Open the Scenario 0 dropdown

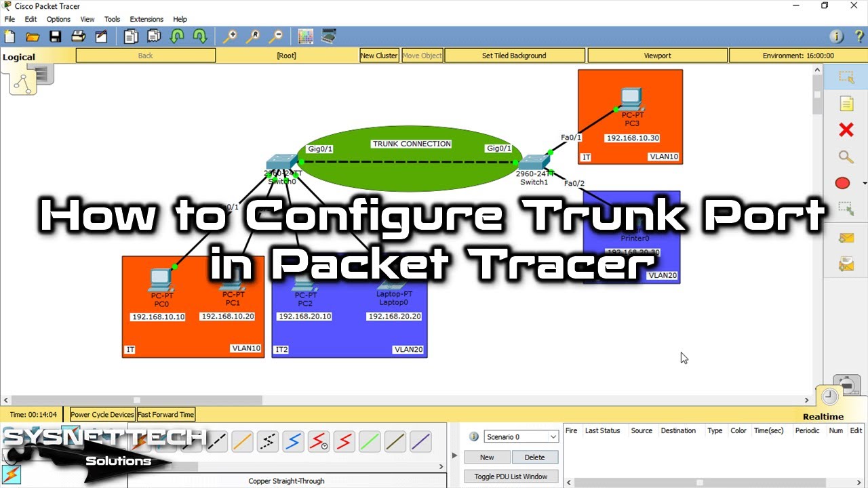[521, 437]
